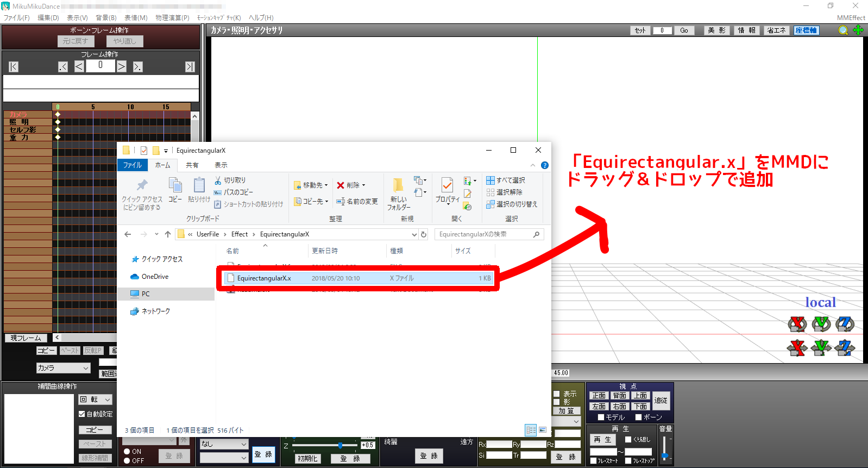Click the yellow magnifier zoom icon

[843, 30]
